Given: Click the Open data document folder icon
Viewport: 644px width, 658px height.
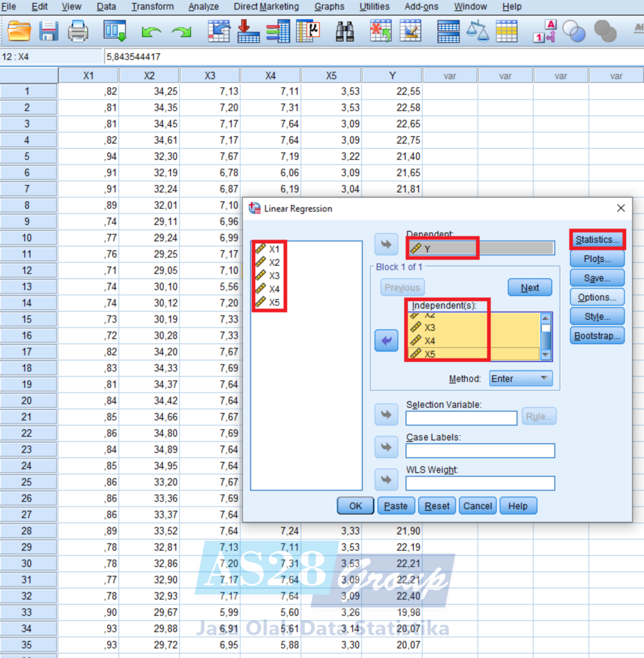Looking at the screenshot, I should [19, 31].
